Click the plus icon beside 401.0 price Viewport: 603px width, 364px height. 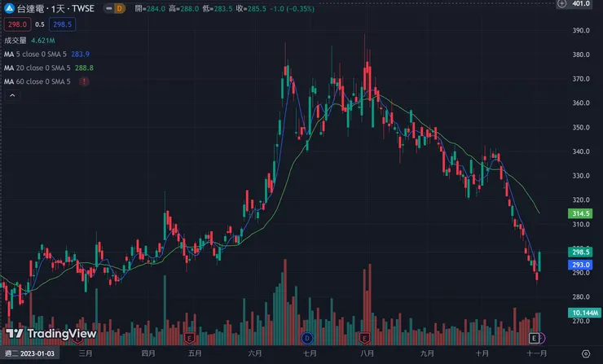[x=562, y=3]
